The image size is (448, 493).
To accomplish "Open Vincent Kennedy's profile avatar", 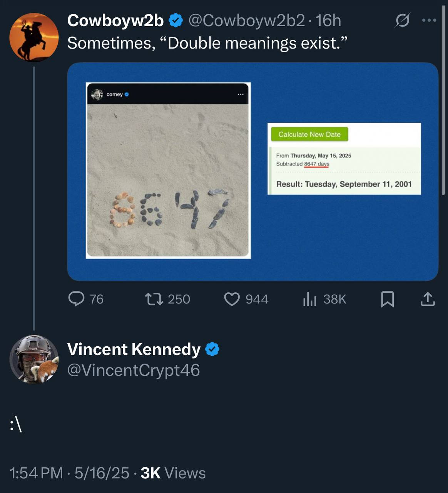I will point(34,359).
